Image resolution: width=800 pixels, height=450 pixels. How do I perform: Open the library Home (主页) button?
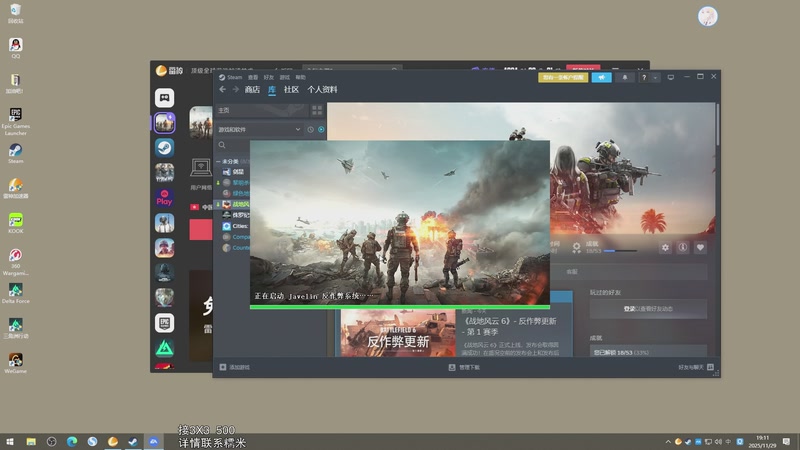(x=262, y=110)
